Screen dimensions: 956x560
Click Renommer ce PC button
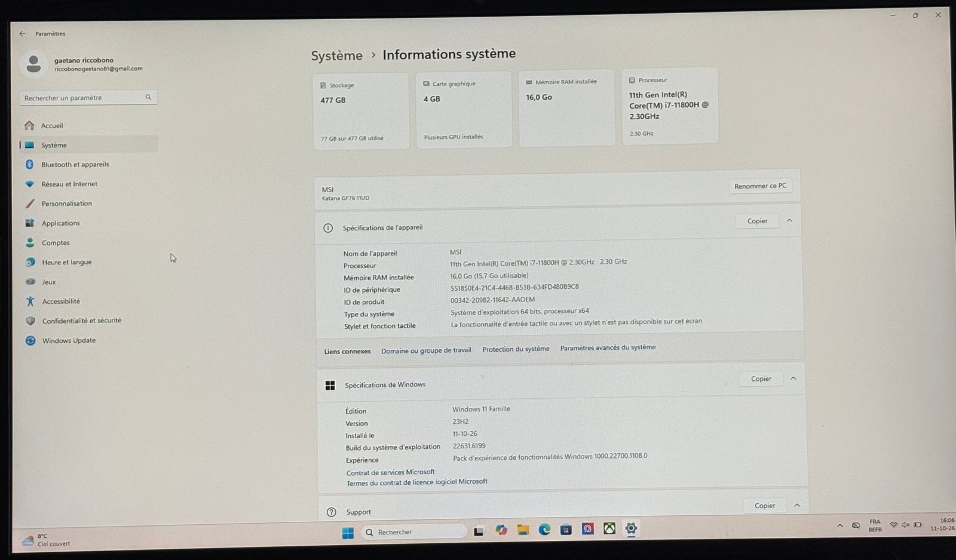(x=760, y=186)
